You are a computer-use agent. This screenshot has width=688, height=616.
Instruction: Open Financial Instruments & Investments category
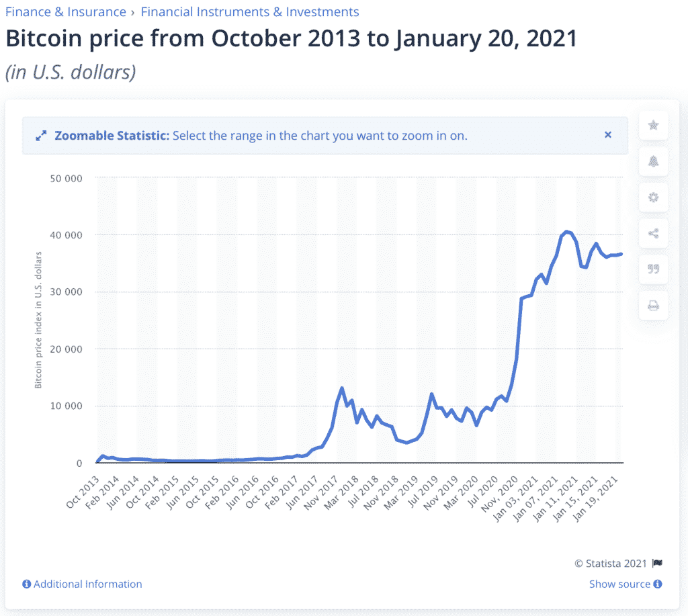(250, 11)
